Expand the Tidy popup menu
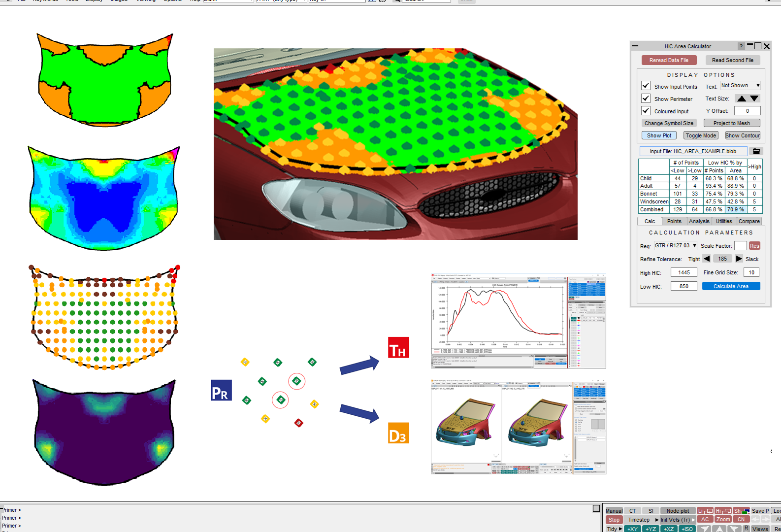The height and width of the screenshot is (532, 781). click(621, 529)
